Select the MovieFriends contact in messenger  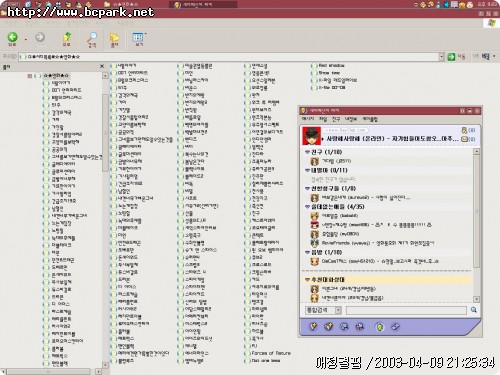(x=372, y=243)
